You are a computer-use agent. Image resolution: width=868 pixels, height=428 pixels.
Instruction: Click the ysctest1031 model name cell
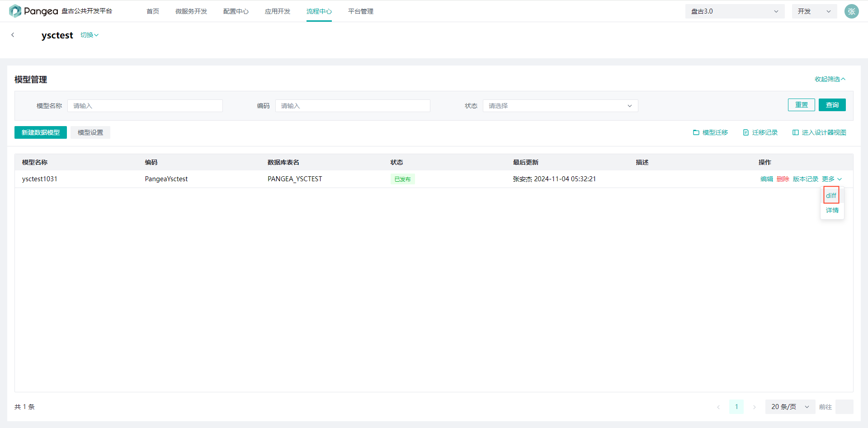40,179
